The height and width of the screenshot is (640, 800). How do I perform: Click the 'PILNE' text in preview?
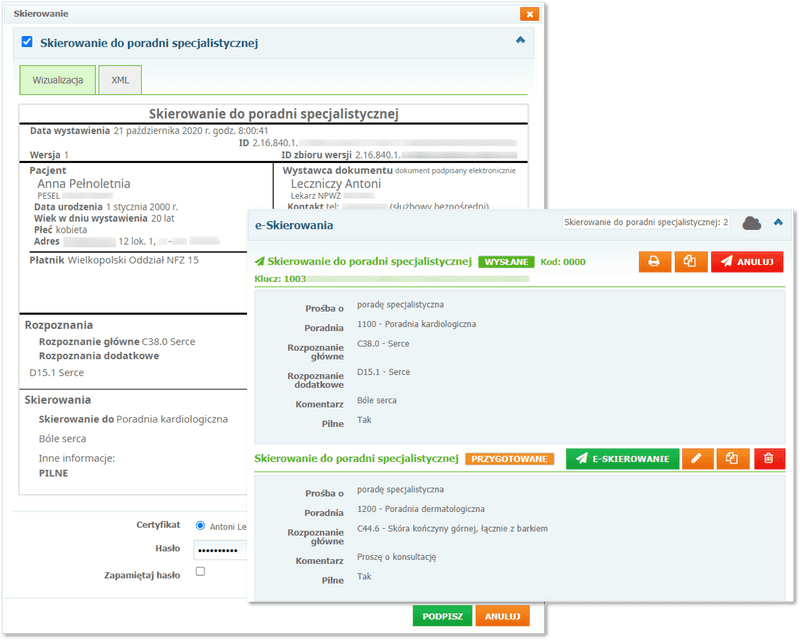click(x=54, y=473)
